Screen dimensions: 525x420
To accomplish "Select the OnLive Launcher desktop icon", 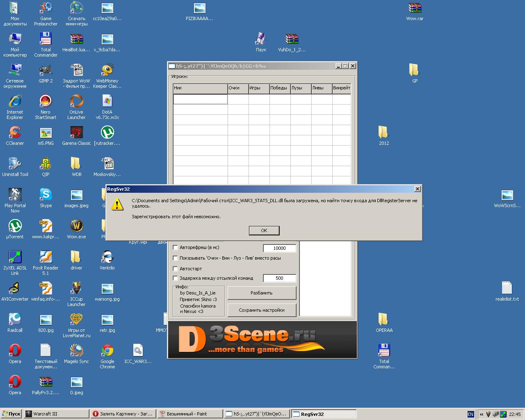I will click(x=76, y=107).
